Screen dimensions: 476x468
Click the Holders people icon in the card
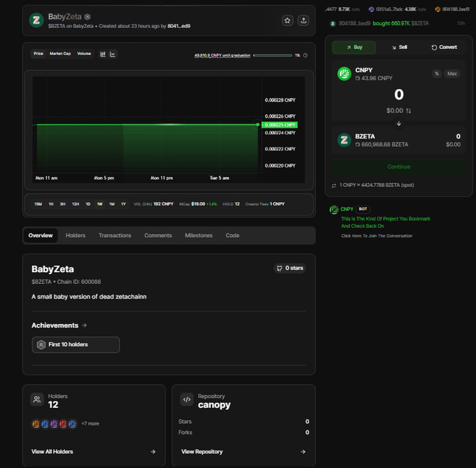[37, 399]
